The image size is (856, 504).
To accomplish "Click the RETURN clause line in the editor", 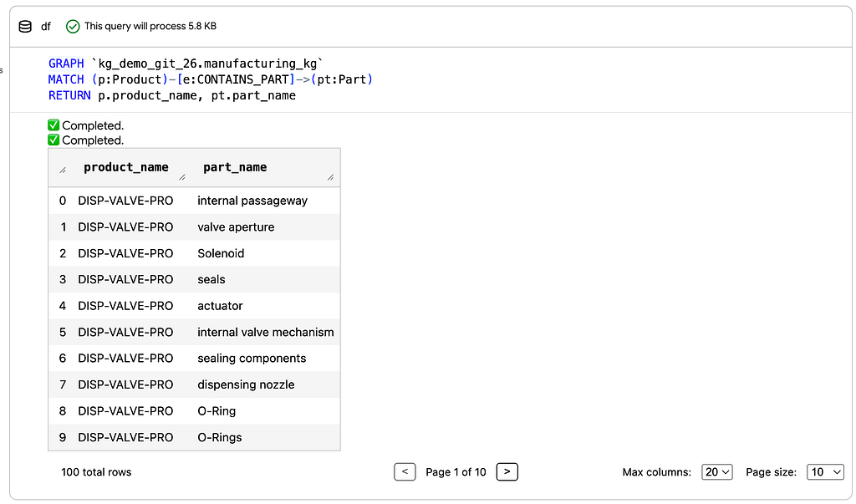I will point(172,95).
